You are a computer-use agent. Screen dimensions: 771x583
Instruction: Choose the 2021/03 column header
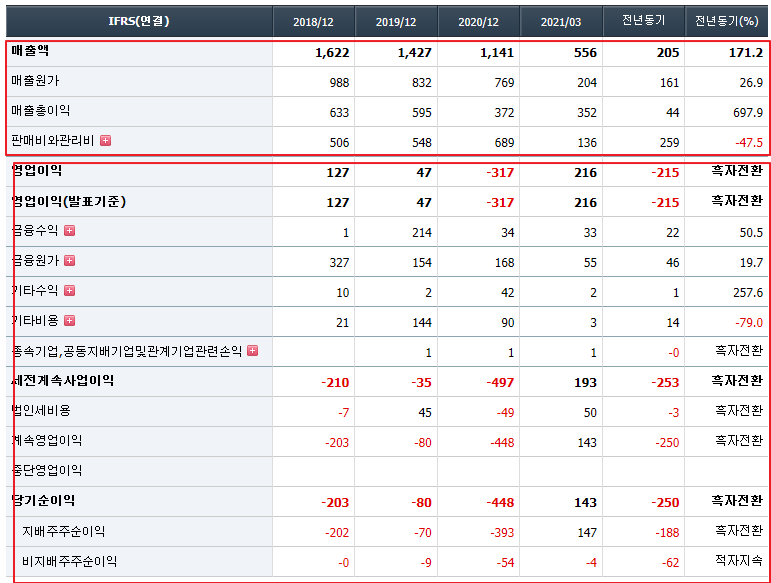click(561, 22)
